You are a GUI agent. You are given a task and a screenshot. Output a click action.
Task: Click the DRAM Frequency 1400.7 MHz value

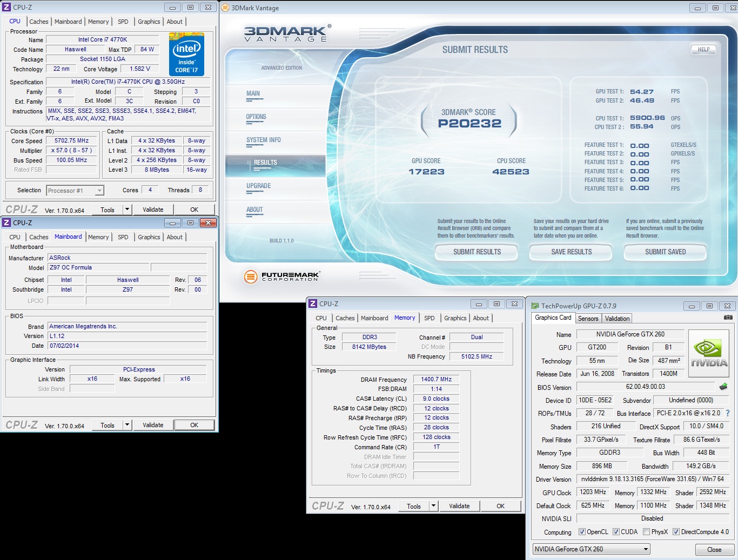(437, 379)
